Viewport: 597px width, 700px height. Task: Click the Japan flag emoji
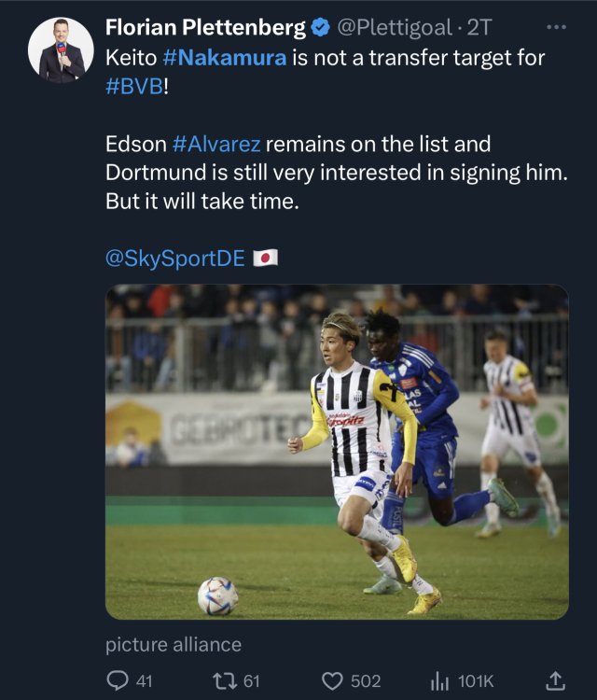coord(266,258)
